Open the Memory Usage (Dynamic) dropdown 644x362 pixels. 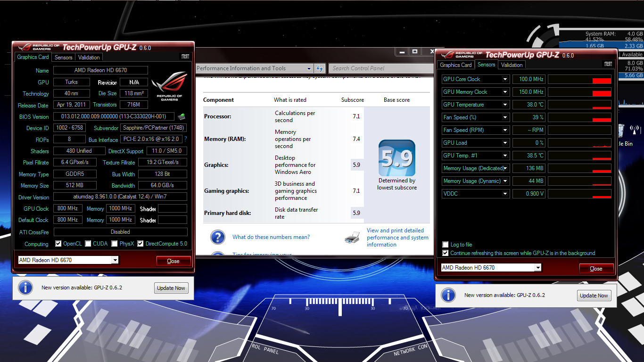[505, 181]
